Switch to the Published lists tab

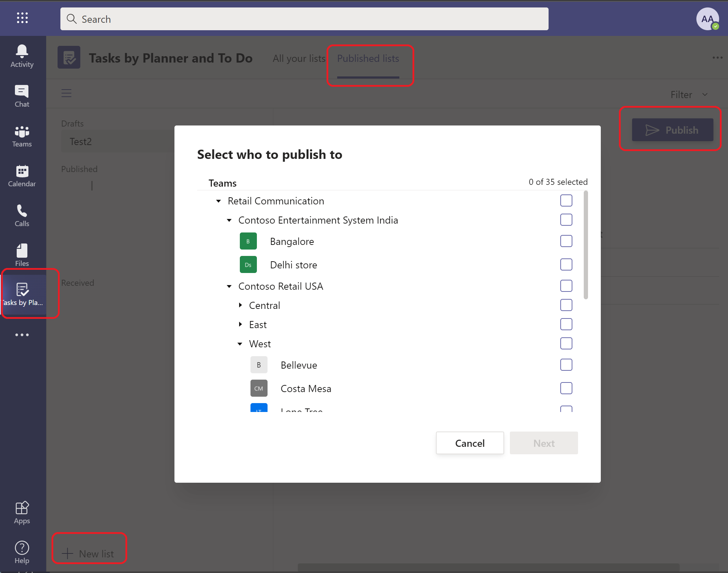click(367, 58)
